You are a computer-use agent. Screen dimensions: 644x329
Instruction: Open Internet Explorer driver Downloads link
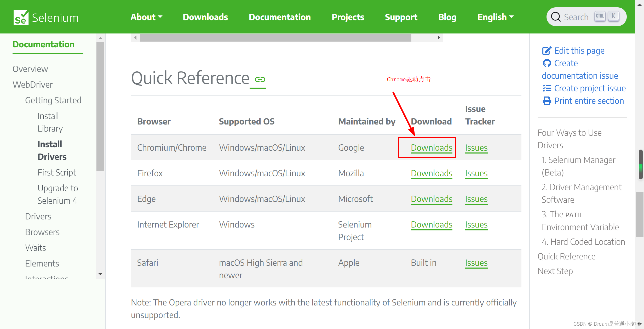[x=432, y=224]
